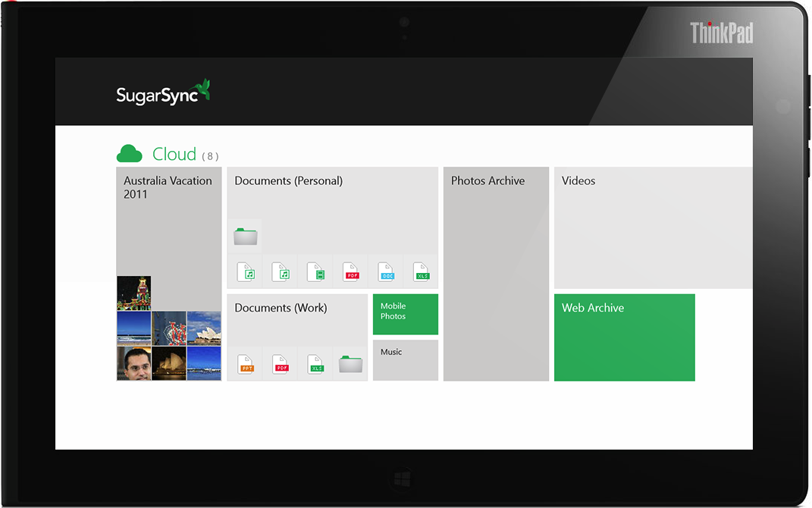Open the video file icon in Documents (Personal)
The image size is (812, 508).
pyautogui.click(x=316, y=271)
